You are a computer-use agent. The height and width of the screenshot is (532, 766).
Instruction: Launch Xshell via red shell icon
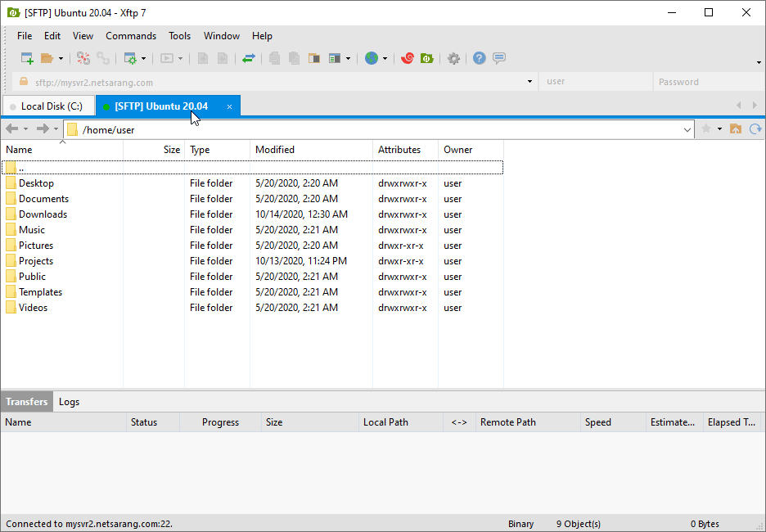tap(408, 59)
